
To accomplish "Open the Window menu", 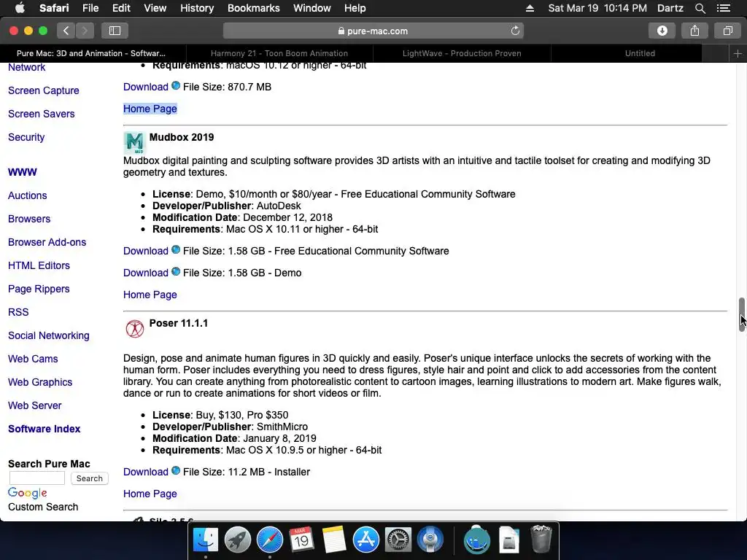I will [312, 8].
